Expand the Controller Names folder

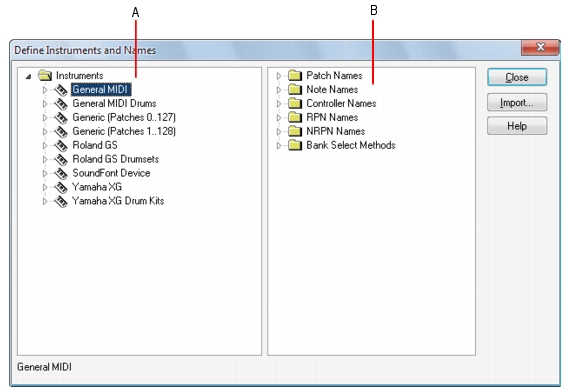click(279, 103)
